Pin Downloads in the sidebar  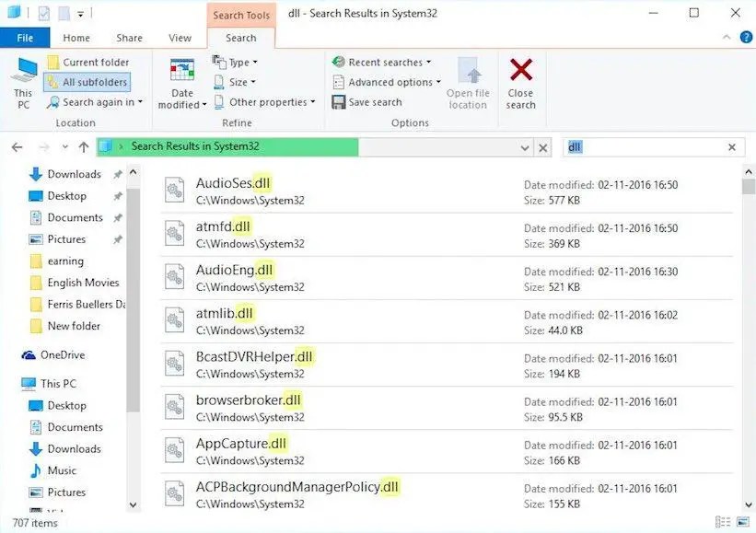point(117,173)
